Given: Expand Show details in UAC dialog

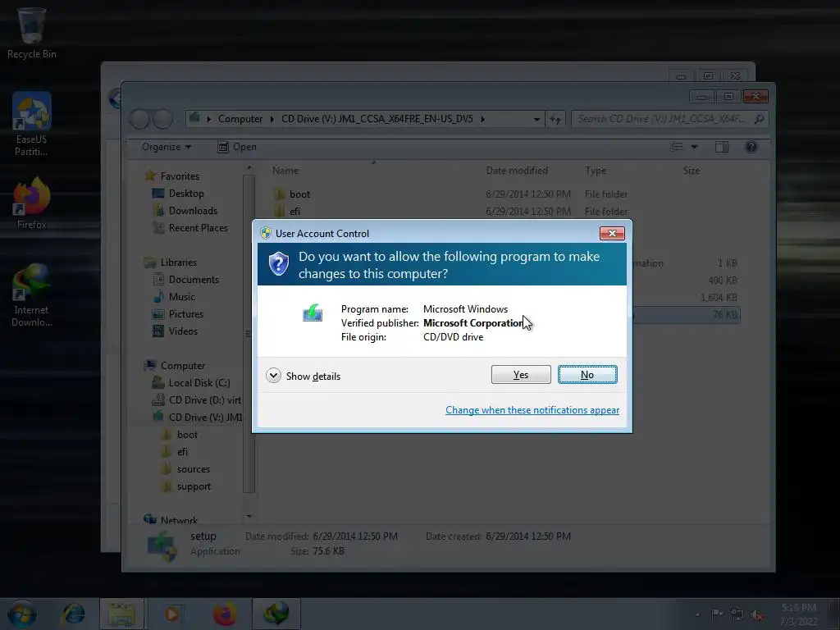Looking at the screenshot, I should [x=304, y=376].
